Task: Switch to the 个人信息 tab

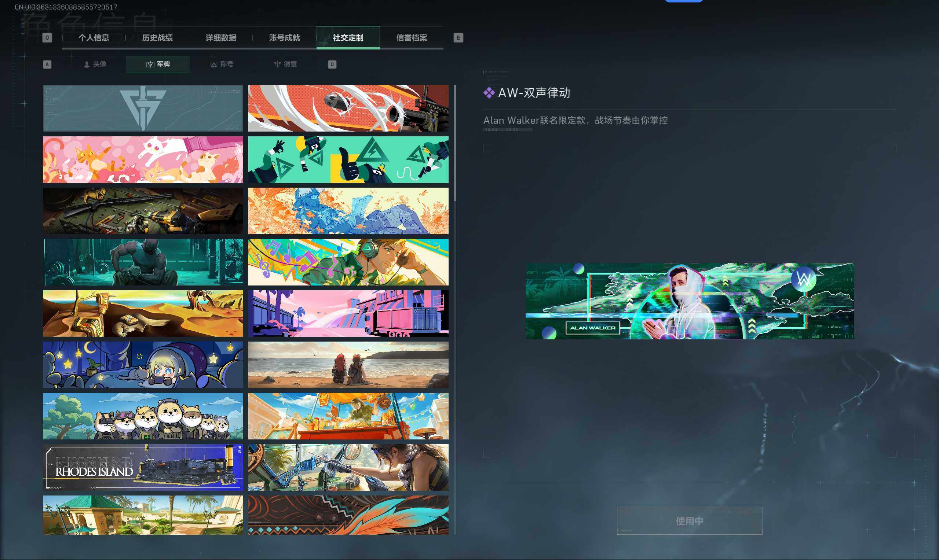Action: click(94, 38)
